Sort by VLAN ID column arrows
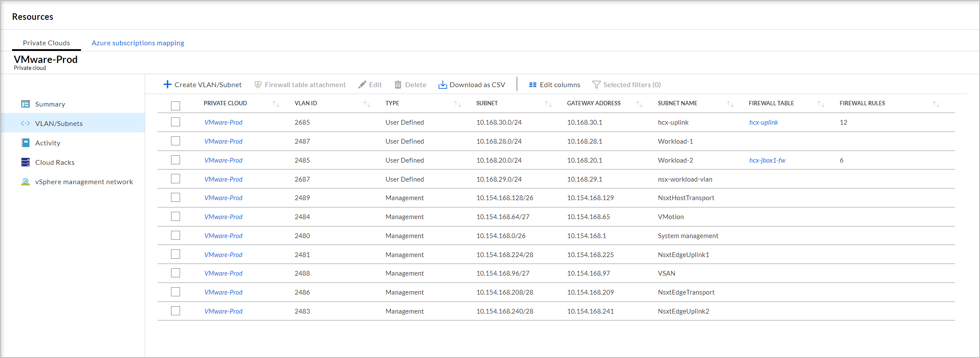 click(x=367, y=104)
